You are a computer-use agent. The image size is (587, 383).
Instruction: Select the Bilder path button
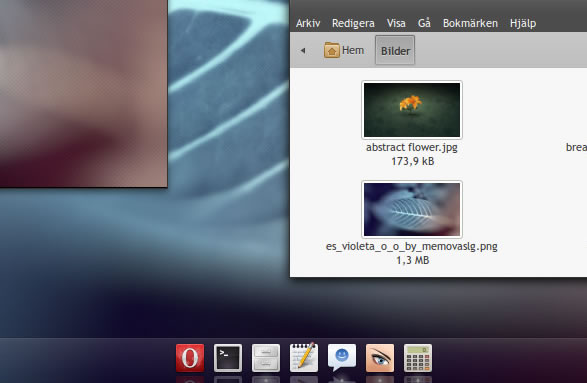coord(395,50)
